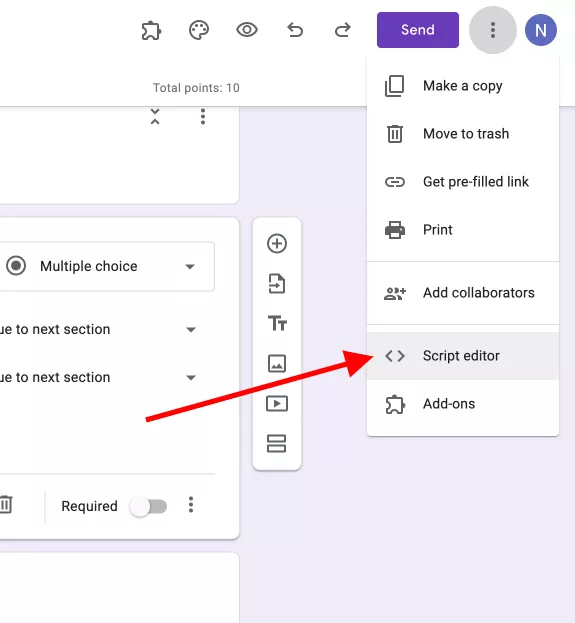The height and width of the screenshot is (623, 575).
Task: Open the Multiple choice question type dropdown
Action: (107, 266)
